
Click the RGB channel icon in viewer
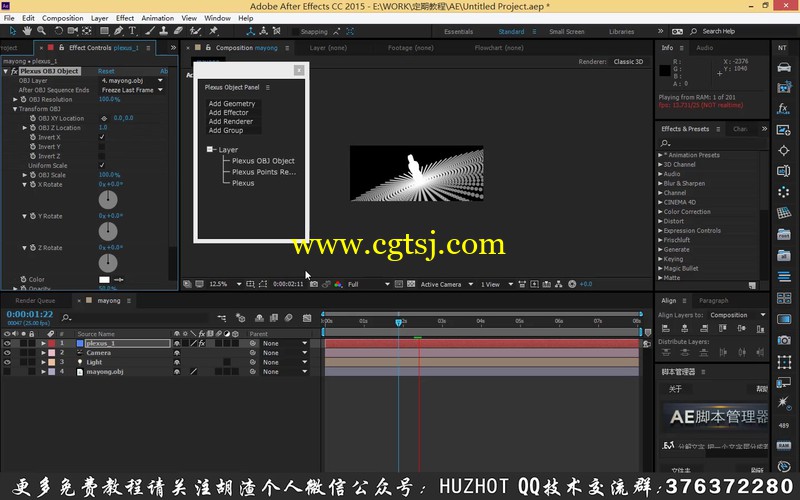coord(338,284)
